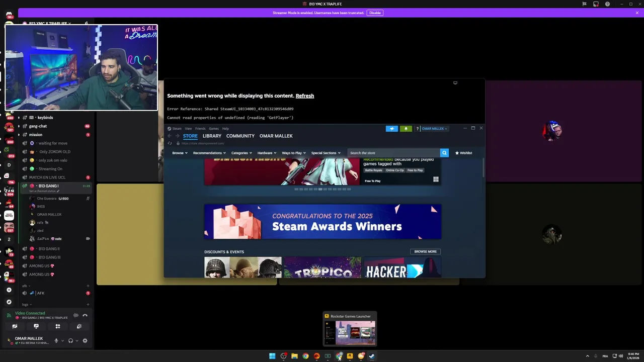Focus the Search the store field
Image resolution: width=644 pixels, height=362 pixels.
393,153
